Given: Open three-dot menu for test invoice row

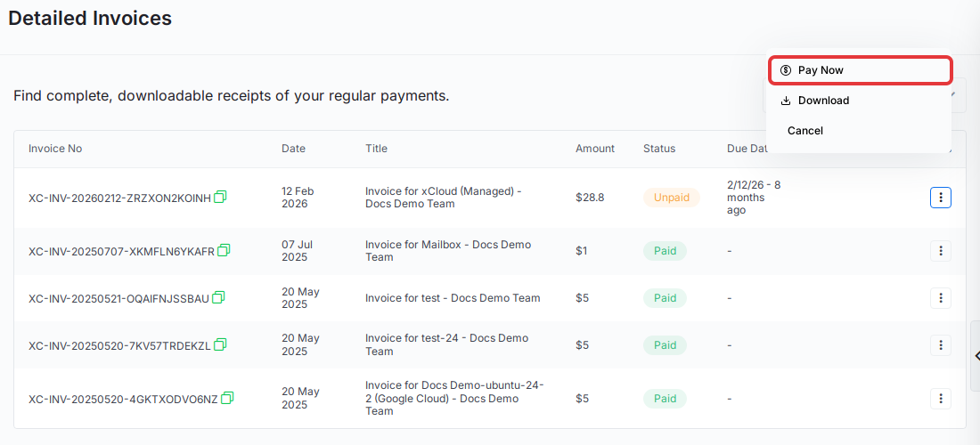Looking at the screenshot, I should coord(941,298).
